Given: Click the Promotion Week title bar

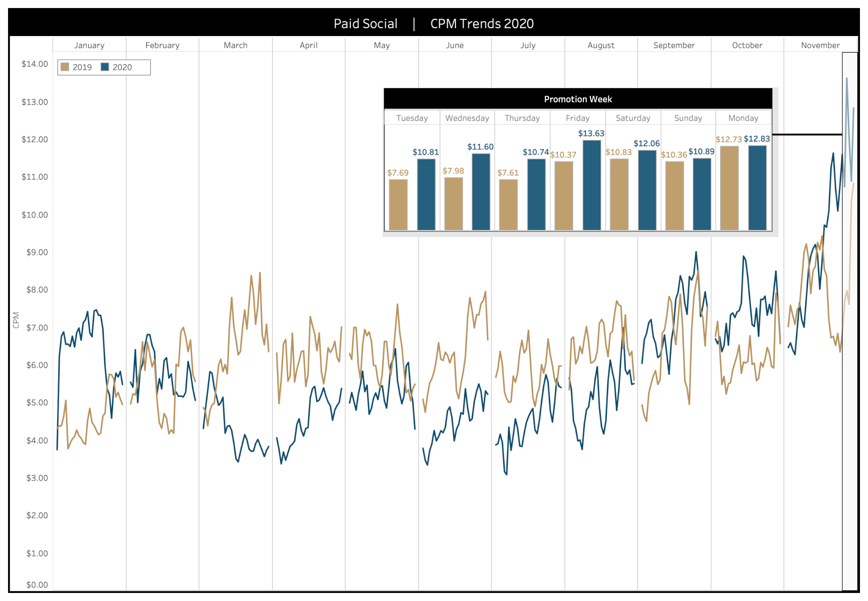Looking at the screenshot, I should pyautogui.click(x=578, y=99).
